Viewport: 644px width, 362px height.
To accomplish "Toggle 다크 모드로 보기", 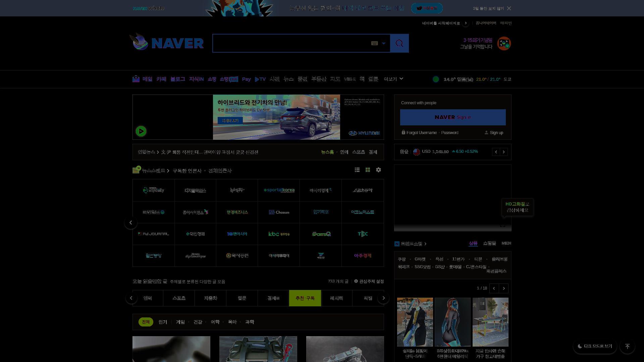I will tap(595, 346).
